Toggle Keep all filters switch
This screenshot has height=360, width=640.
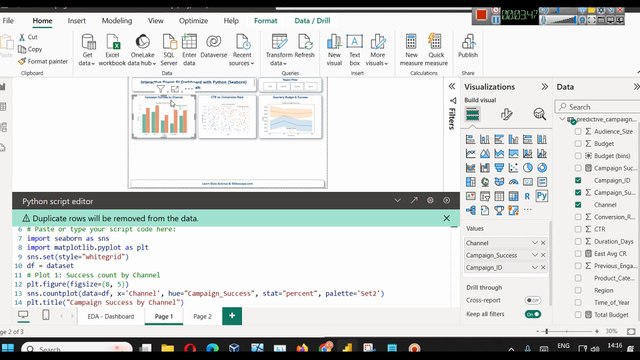[x=533, y=314]
